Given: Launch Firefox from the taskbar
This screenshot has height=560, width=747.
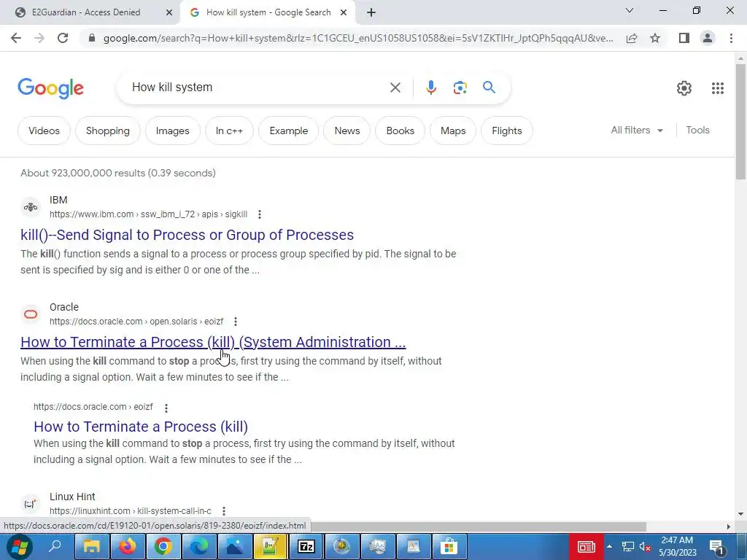Looking at the screenshot, I should click(x=127, y=547).
